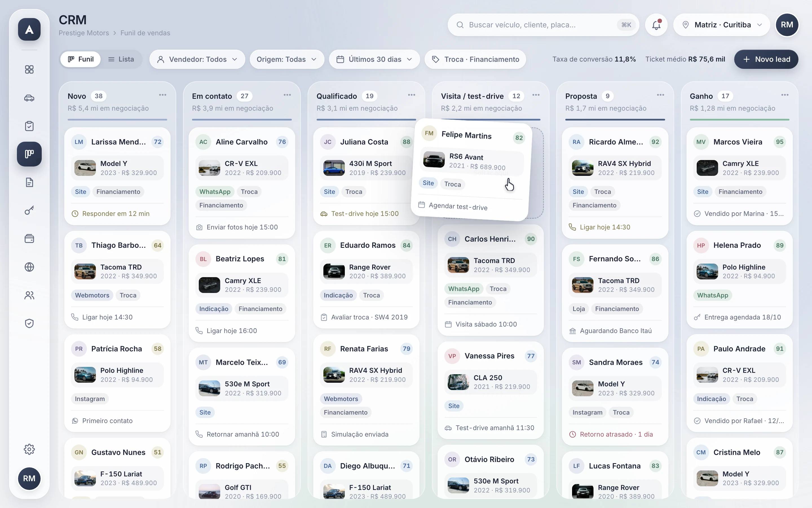The height and width of the screenshot is (508, 812).
Task: Open the Novo column options menu
Action: click(163, 95)
